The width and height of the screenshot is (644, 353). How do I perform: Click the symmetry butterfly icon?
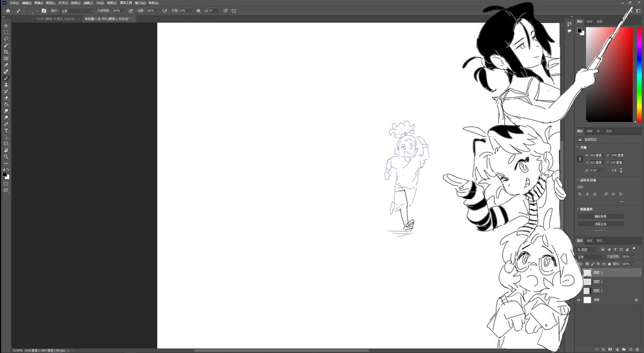(x=233, y=10)
